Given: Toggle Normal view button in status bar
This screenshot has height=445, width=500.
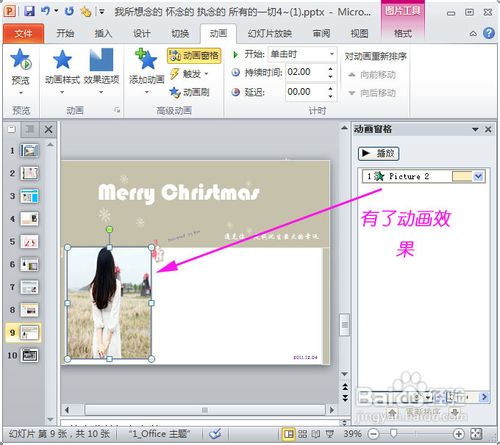Looking at the screenshot, I should click(289, 434).
